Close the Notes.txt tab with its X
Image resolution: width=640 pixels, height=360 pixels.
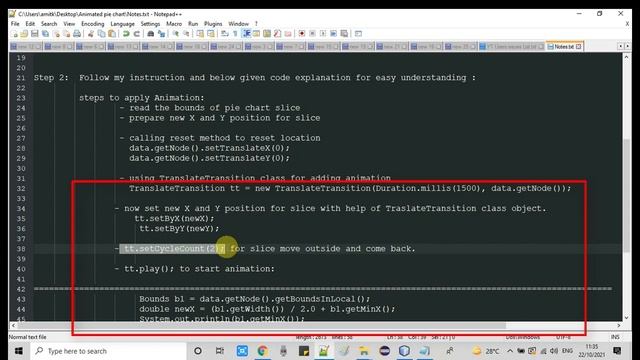pyautogui.click(x=578, y=47)
